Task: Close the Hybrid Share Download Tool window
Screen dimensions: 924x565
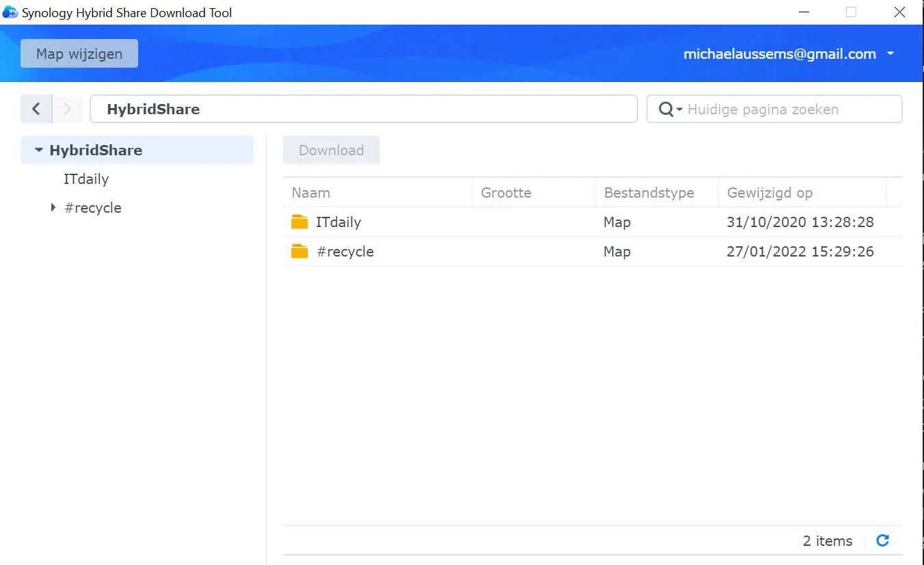Action: coord(900,12)
